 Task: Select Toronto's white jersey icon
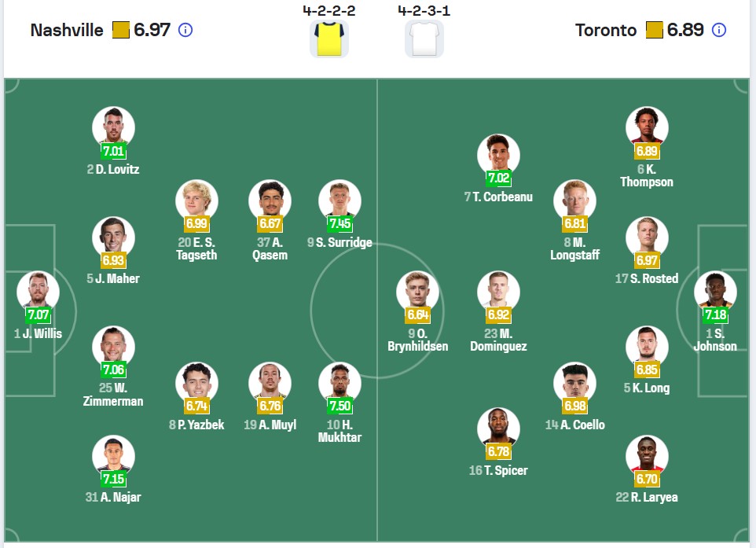click(x=424, y=39)
